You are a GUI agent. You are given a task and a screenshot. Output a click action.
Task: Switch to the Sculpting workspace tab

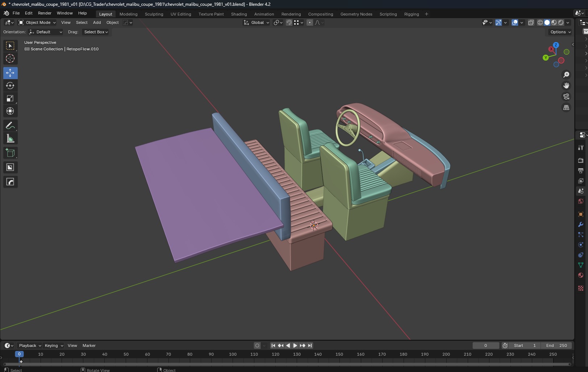[x=154, y=14]
